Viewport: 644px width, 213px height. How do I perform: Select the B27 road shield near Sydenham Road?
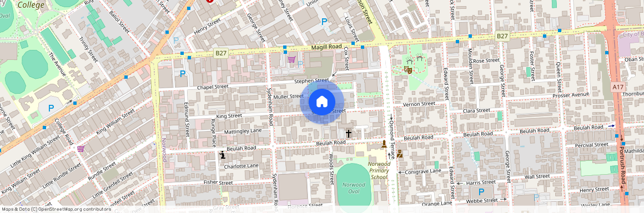(221, 53)
